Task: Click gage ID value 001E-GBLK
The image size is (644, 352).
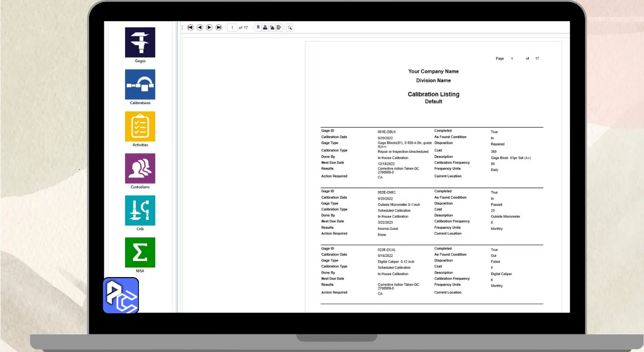Action: pos(387,132)
